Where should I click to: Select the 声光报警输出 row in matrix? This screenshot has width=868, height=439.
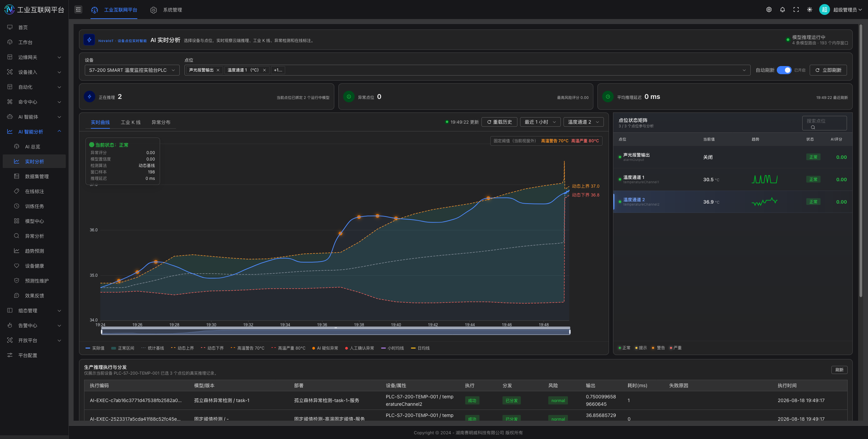coord(733,157)
